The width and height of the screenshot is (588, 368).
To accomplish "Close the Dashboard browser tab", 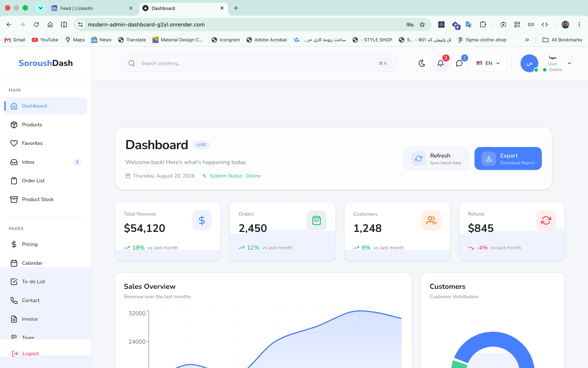I will click(222, 8).
